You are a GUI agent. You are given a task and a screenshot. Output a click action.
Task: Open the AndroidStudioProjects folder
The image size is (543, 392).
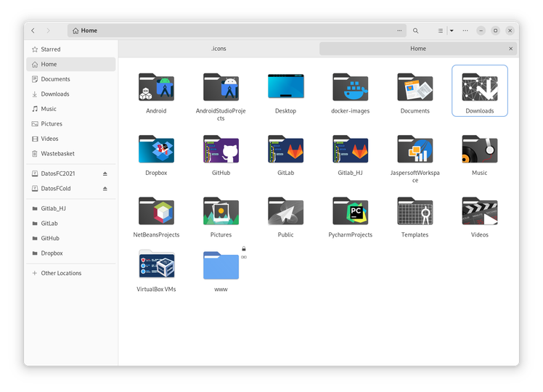(221, 87)
